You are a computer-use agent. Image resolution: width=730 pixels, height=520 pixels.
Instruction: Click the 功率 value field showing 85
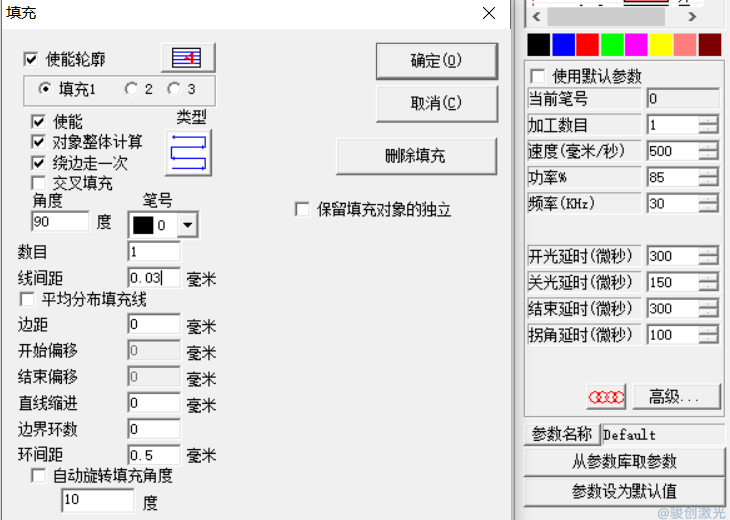(673, 177)
